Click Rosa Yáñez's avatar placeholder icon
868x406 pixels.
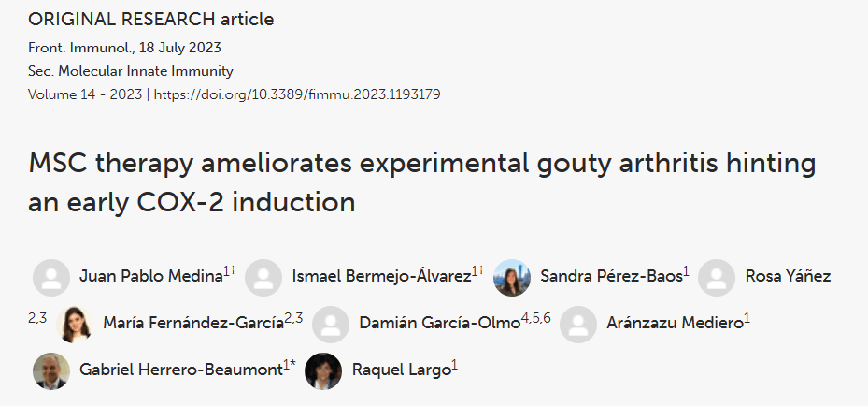[x=717, y=277]
